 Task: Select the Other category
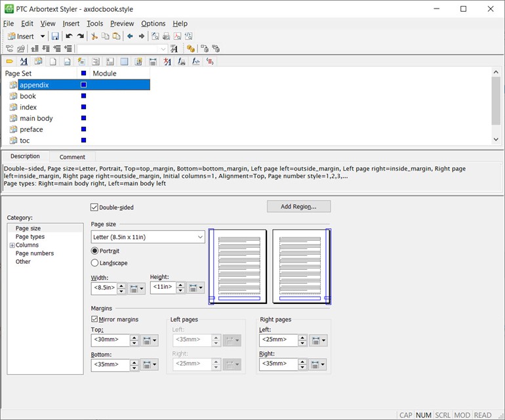23,262
